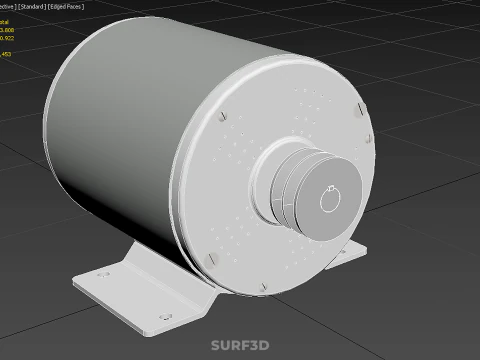Click the bolt hole on right mounting foot

pyautogui.click(x=342, y=252)
